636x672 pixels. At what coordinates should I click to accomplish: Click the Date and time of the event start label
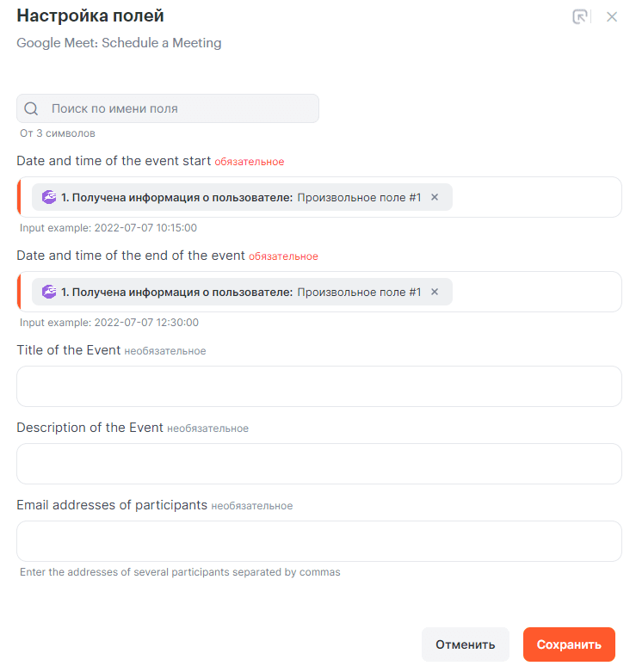(x=114, y=161)
